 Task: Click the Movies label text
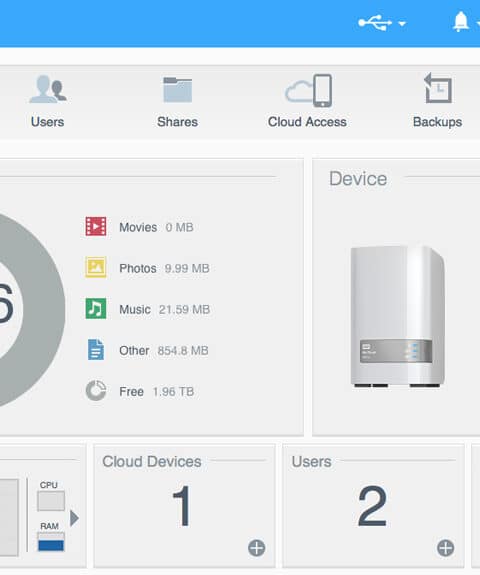point(138,227)
